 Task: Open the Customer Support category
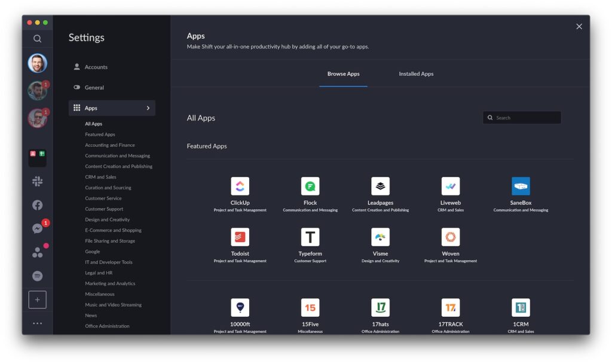[x=104, y=209]
